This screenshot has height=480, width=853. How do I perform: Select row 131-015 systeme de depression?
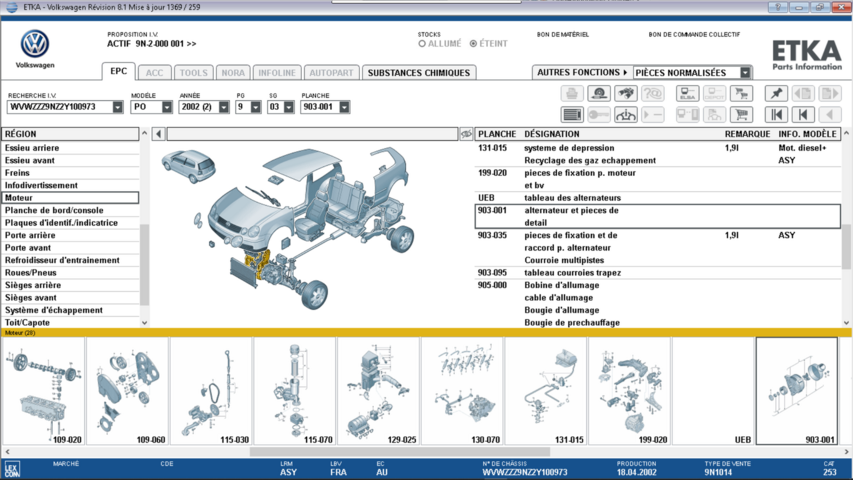click(658, 154)
